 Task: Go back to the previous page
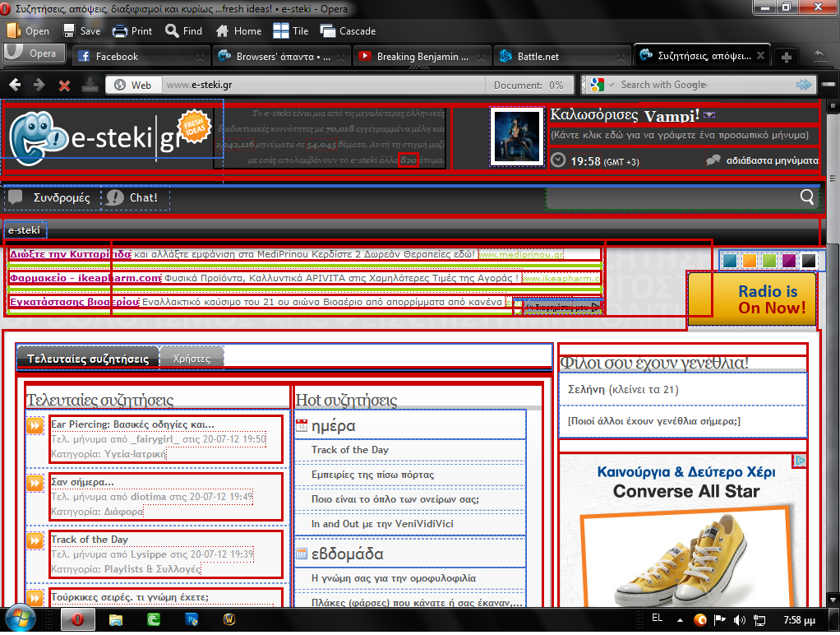[15, 85]
